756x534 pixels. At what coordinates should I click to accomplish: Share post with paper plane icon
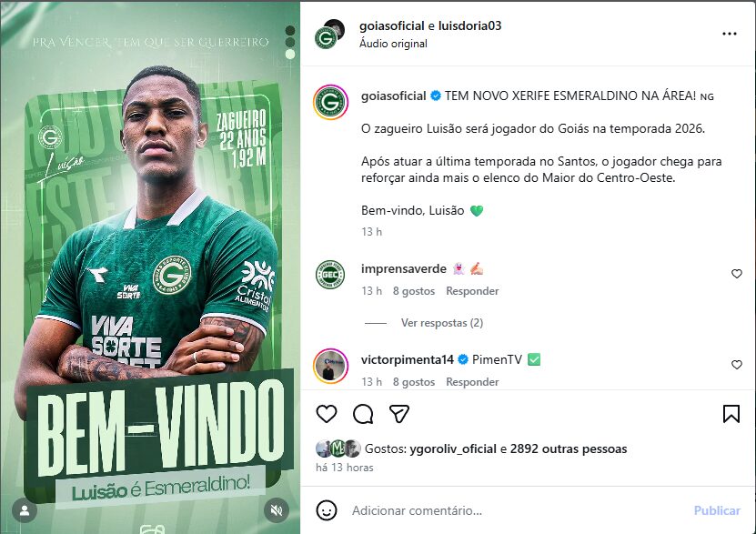coord(399,414)
